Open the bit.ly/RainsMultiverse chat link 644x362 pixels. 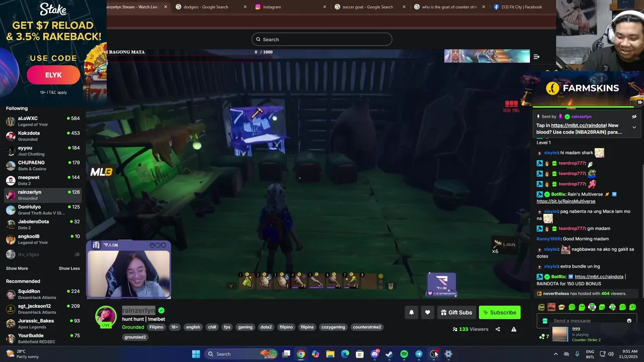tap(566, 201)
